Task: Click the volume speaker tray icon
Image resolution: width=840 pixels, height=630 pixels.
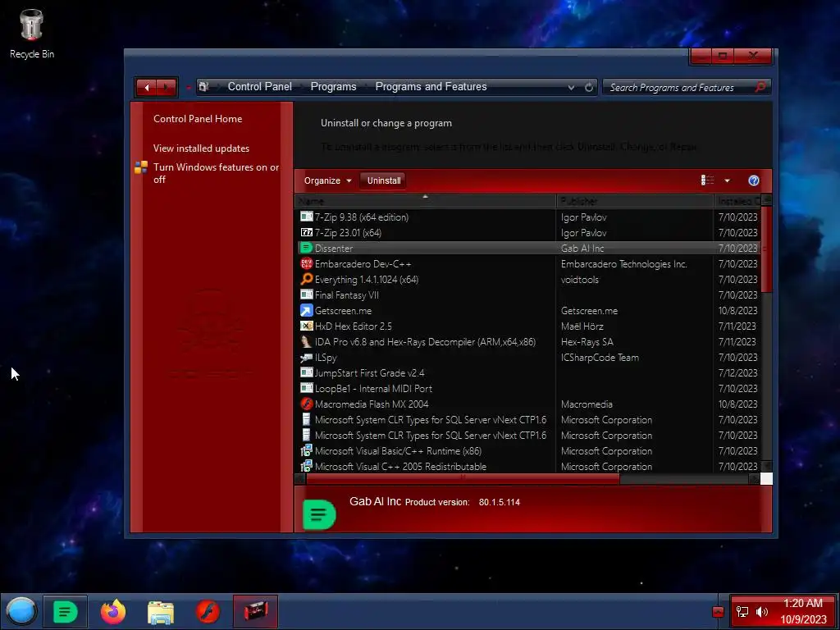Action: coord(761,612)
